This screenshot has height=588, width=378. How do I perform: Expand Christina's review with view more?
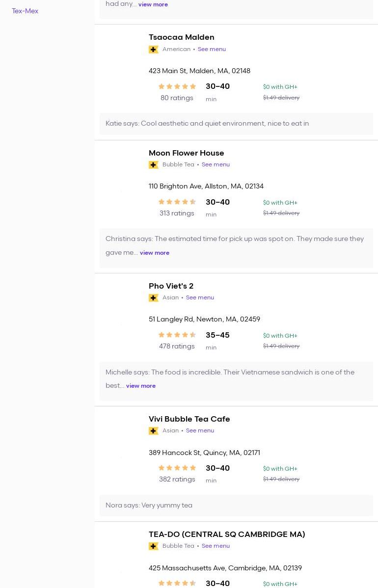(x=155, y=253)
